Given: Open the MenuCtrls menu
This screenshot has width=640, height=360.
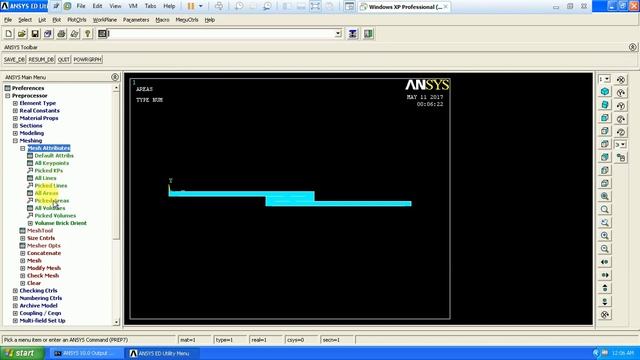Looking at the screenshot, I should (x=187, y=20).
